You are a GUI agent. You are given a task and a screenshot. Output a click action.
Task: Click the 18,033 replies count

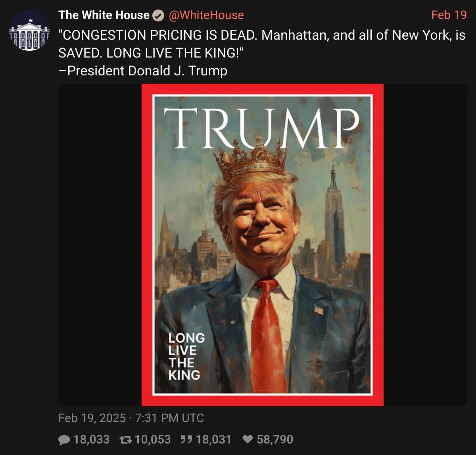(92, 440)
